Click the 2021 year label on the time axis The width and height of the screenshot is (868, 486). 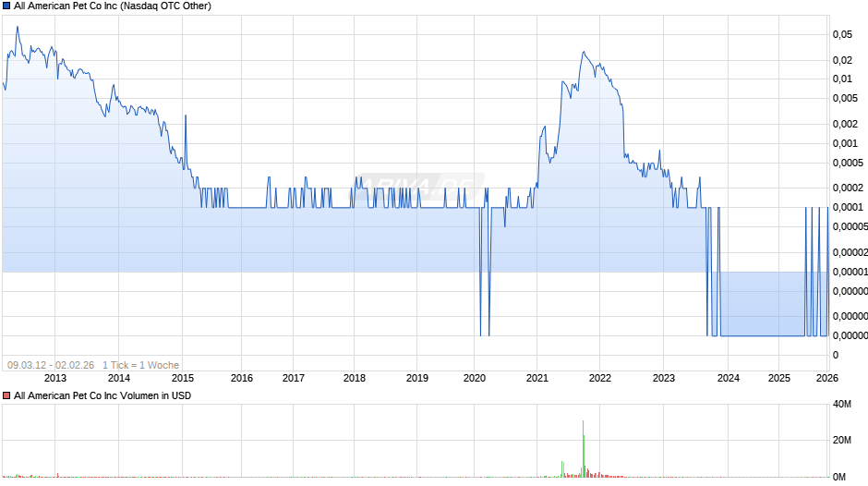(537, 378)
